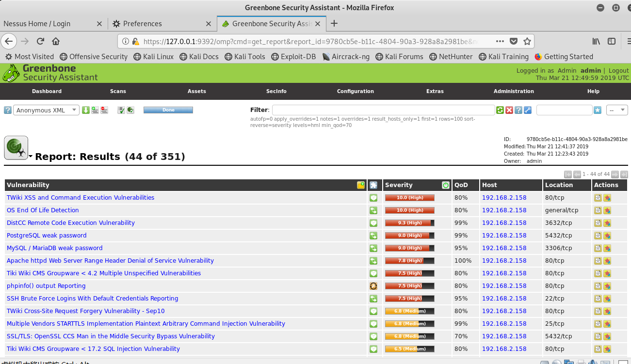Open a new browser tab
This screenshot has height=364, width=631.
334,23
